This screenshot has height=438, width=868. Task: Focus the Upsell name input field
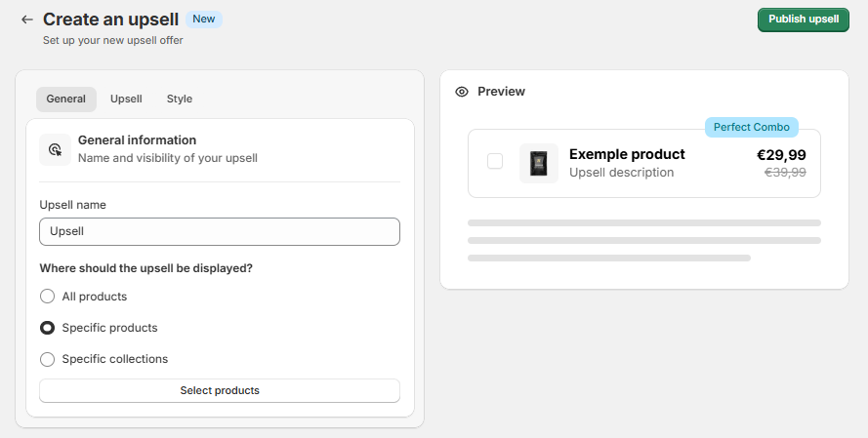pos(220,231)
